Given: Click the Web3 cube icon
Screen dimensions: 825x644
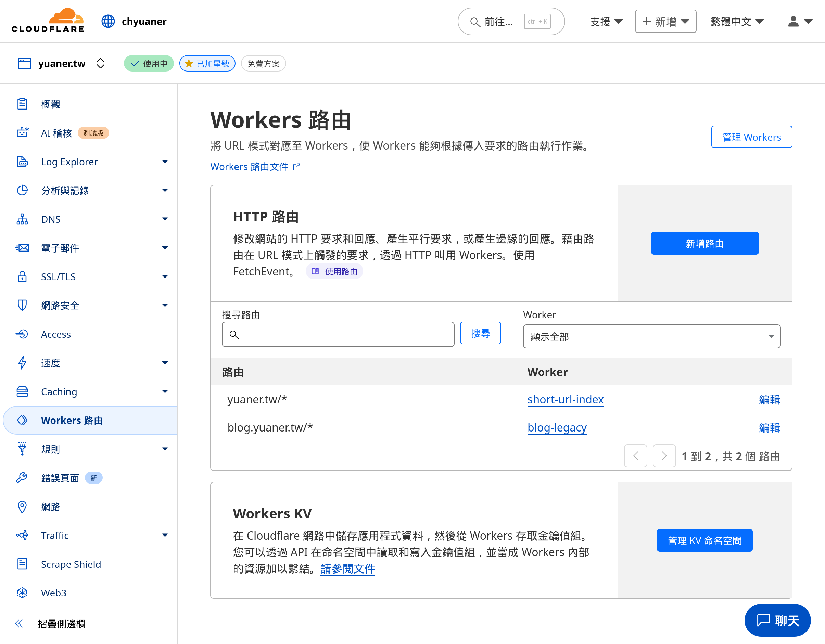Looking at the screenshot, I should coord(22,593).
